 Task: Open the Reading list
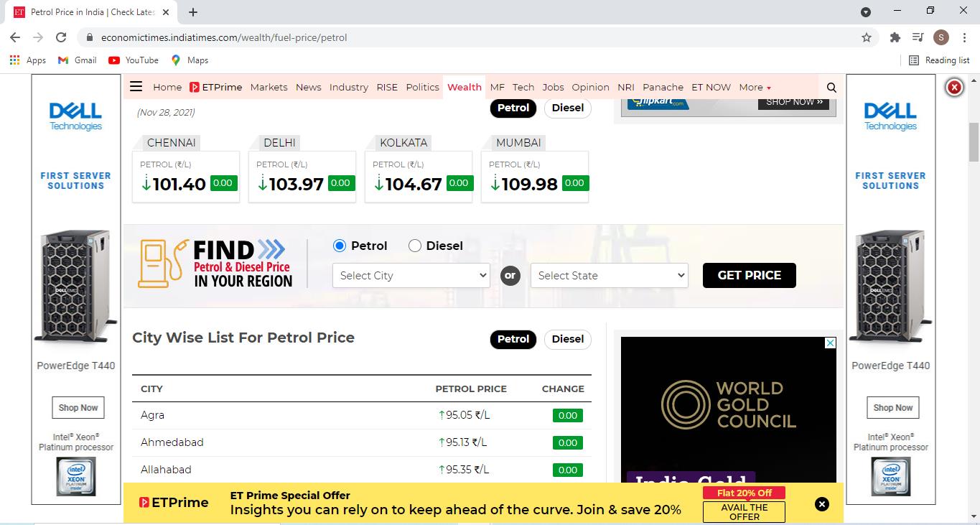[939, 60]
